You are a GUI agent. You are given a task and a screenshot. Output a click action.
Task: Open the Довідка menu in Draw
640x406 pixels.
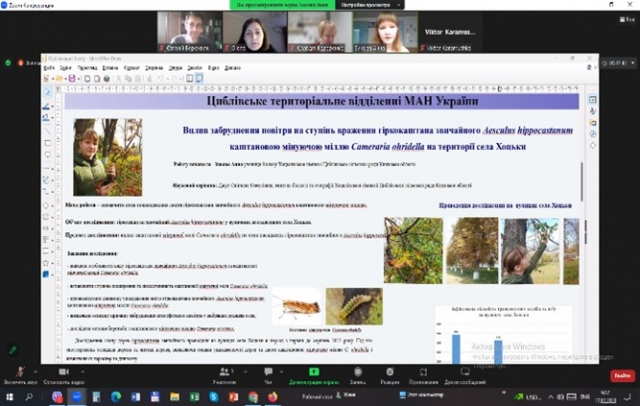click(233, 68)
